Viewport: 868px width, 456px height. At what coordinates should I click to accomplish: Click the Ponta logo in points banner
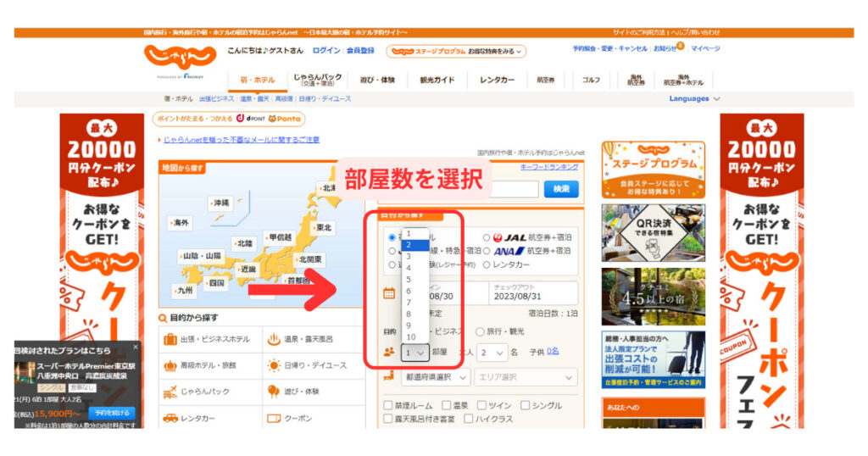tap(285, 119)
